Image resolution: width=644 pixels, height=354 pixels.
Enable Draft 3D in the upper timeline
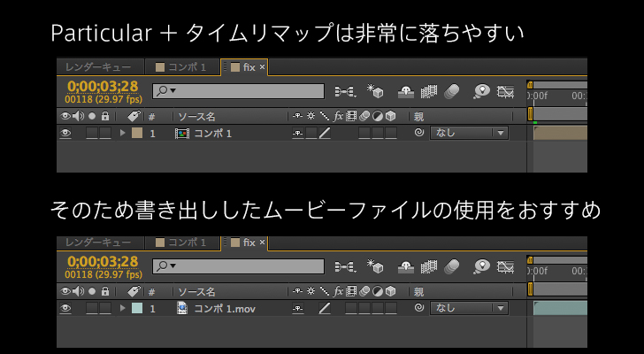pos(376,90)
